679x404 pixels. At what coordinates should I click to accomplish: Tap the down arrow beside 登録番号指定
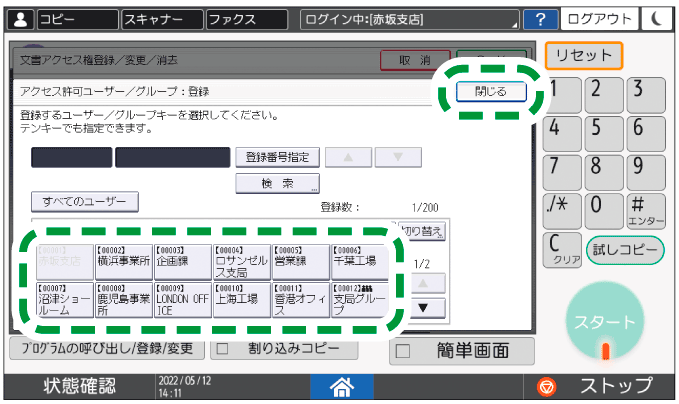tap(398, 157)
